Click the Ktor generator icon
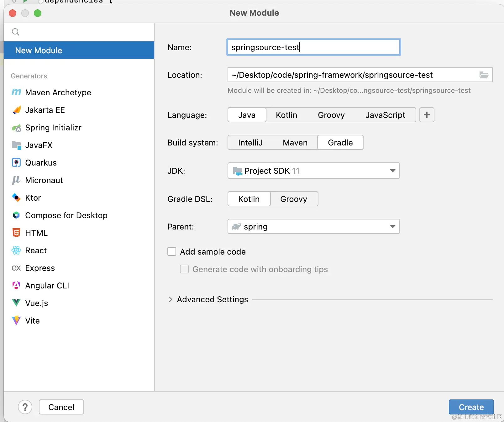The image size is (504, 422). (x=16, y=198)
